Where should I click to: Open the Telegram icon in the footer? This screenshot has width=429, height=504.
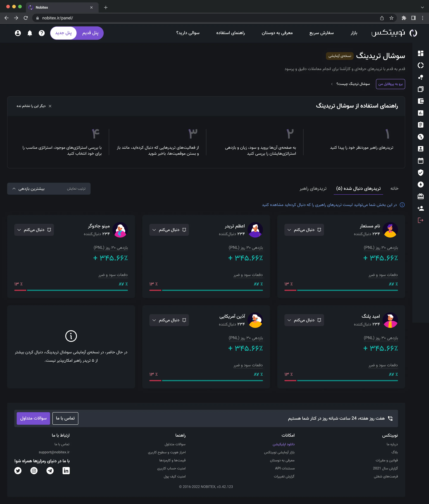click(x=50, y=471)
